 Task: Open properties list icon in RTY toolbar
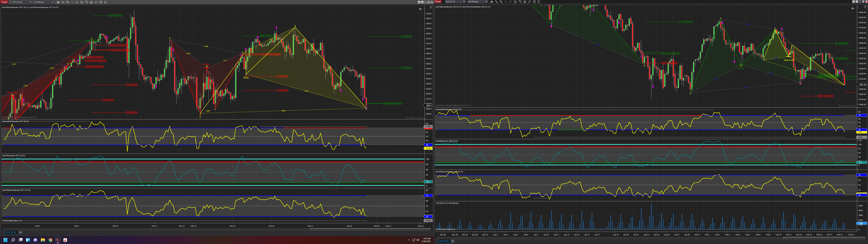tap(105, 2)
